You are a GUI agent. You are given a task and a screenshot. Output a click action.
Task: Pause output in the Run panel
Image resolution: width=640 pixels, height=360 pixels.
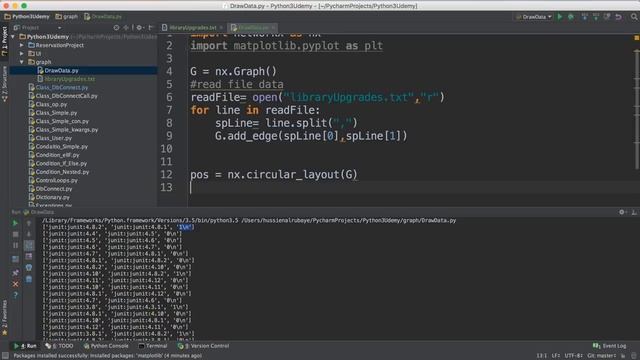pos(15,245)
